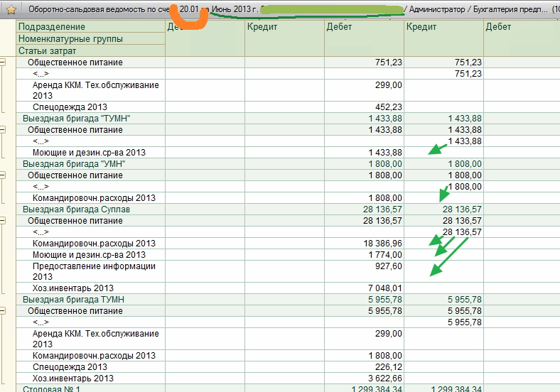
Task: Select the Предоставление информации 2013 row
Action: [94, 271]
